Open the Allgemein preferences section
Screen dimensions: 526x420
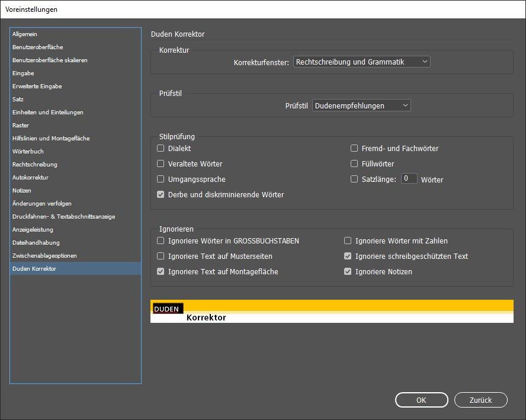point(75,34)
